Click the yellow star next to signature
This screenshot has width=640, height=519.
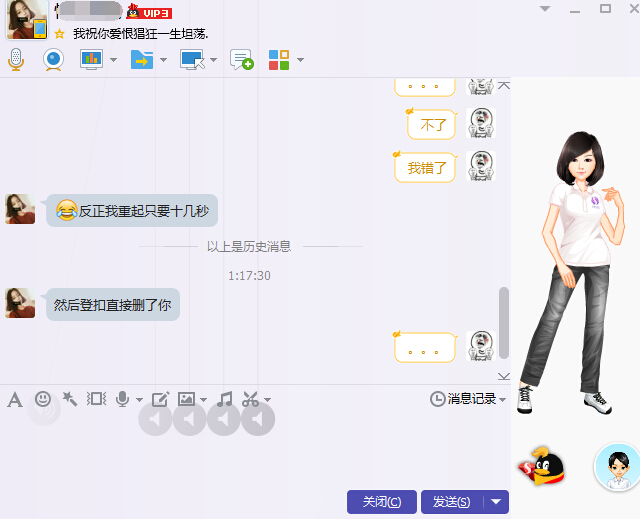pos(60,34)
